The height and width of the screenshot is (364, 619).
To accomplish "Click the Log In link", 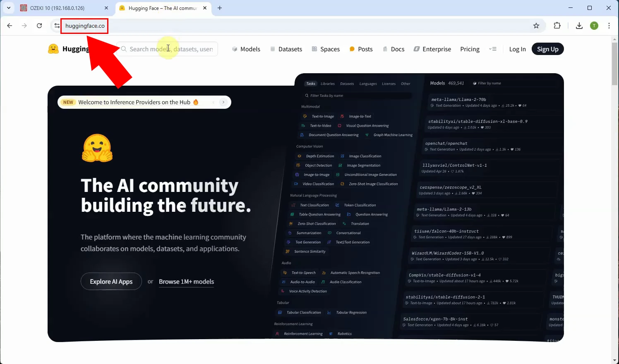I will 517,49.
